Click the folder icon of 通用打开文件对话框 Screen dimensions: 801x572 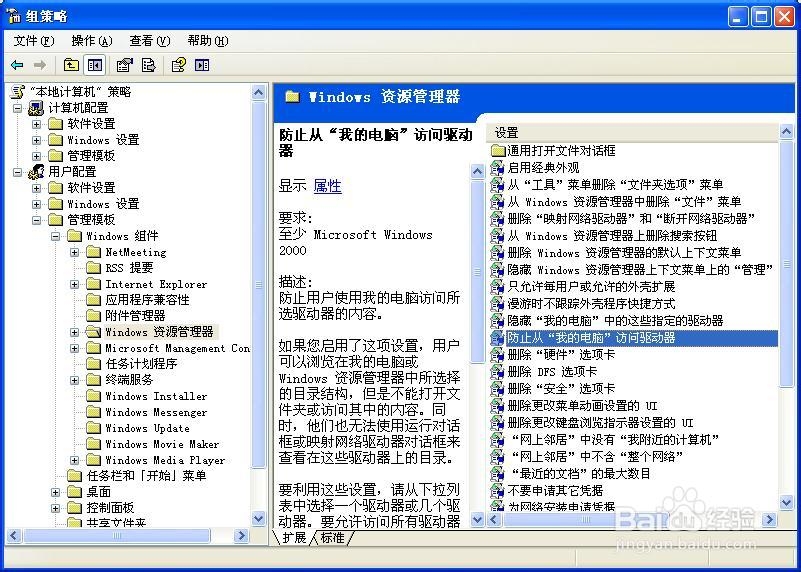point(498,151)
